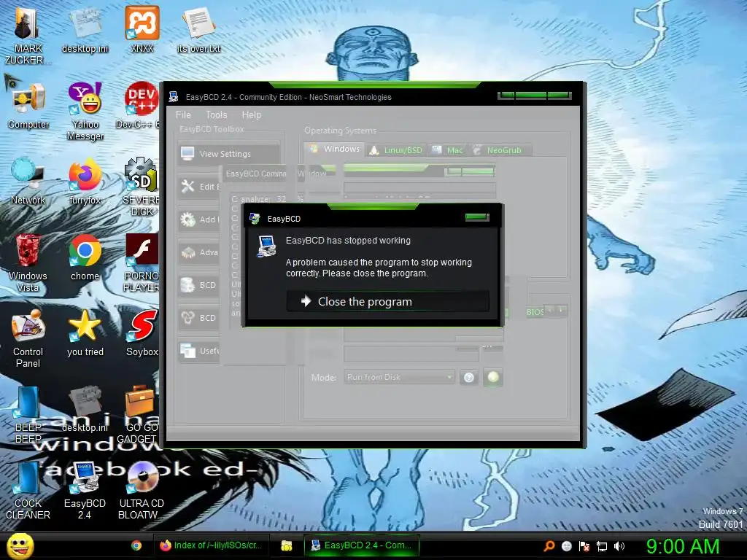Select the ULTRA CD BLOATW disc icon
This screenshot has height=560, width=747.
[142, 491]
